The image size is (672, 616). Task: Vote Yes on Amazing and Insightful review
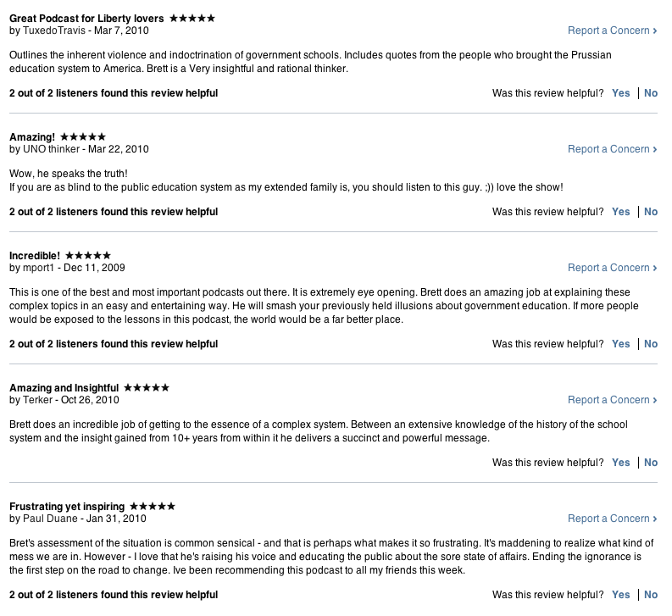pyautogui.click(x=621, y=463)
